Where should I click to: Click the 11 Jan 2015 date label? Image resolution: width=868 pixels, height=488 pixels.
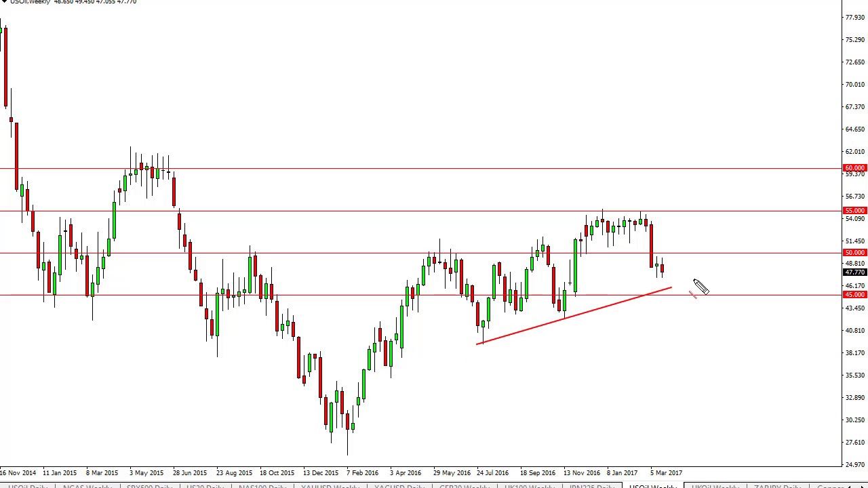pos(60,473)
